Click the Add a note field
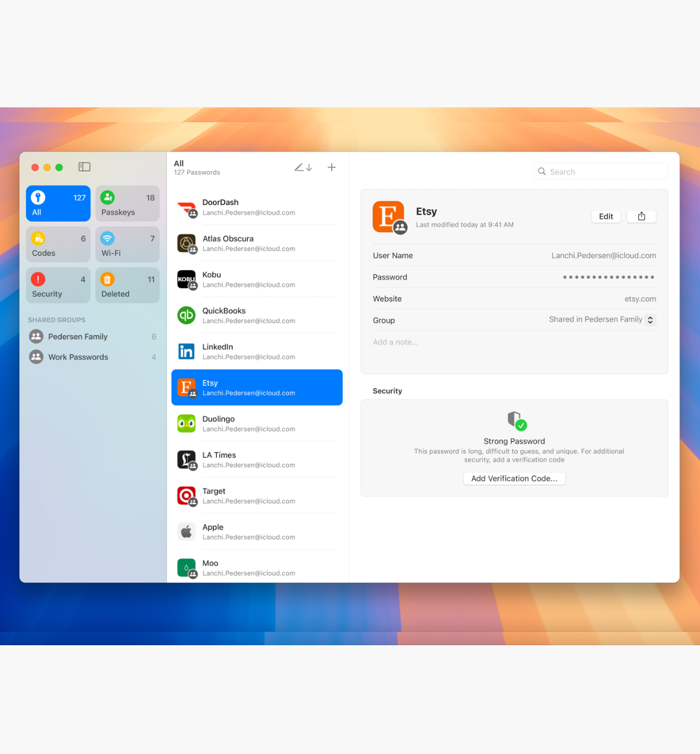Viewport: 700px width, 754px height. 395,342
